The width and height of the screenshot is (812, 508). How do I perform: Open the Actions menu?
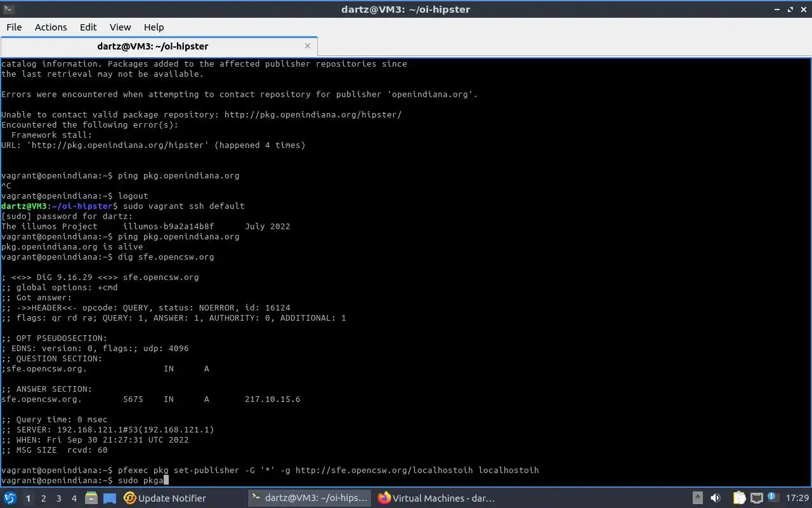coord(51,27)
